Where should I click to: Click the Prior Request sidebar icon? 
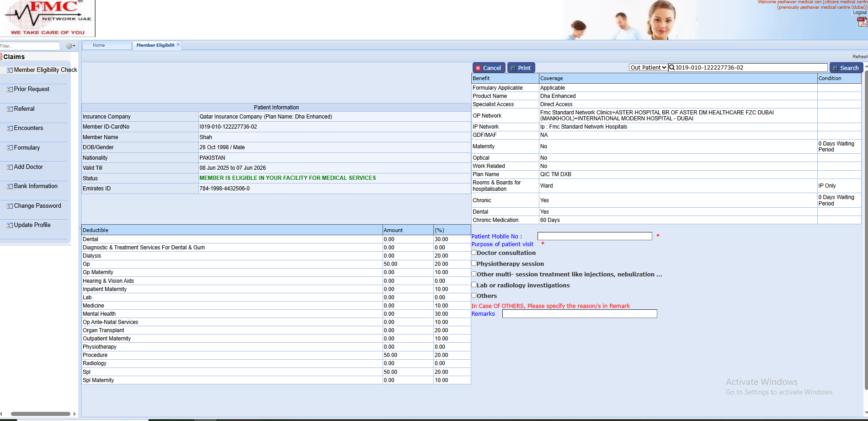pos(10,90)
